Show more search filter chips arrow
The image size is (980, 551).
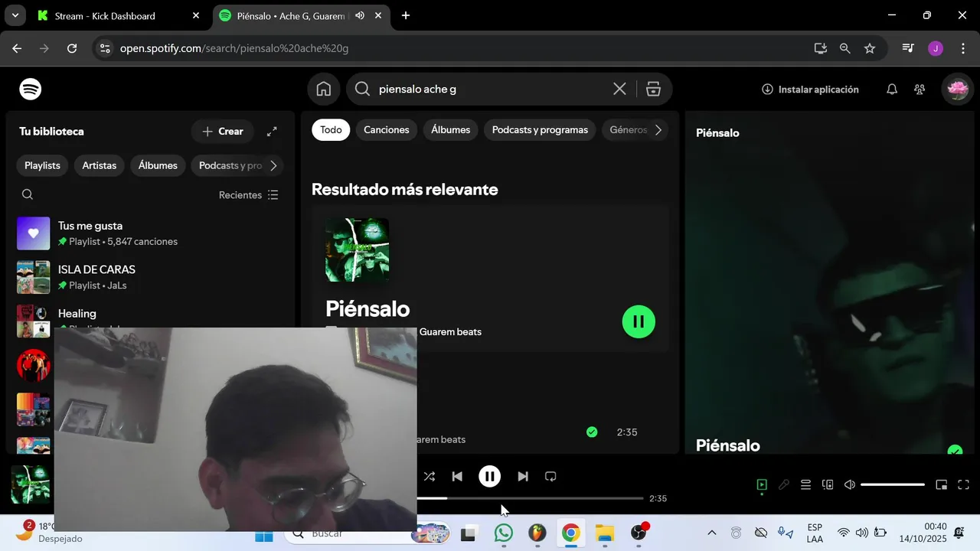pyautogui.click(x=658, y=130)
